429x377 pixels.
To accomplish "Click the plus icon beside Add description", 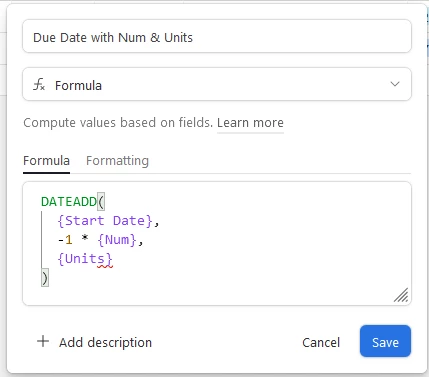I will [x=43, y=341].
